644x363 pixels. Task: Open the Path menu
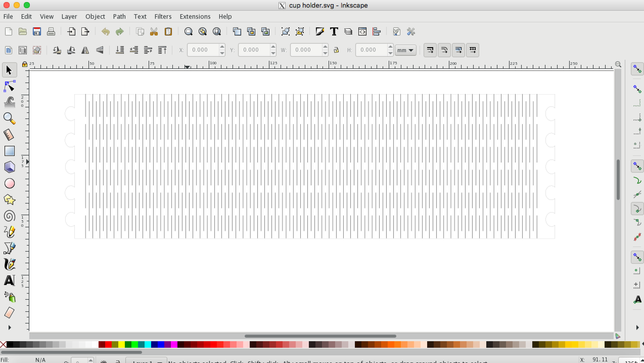click(119, 16)
